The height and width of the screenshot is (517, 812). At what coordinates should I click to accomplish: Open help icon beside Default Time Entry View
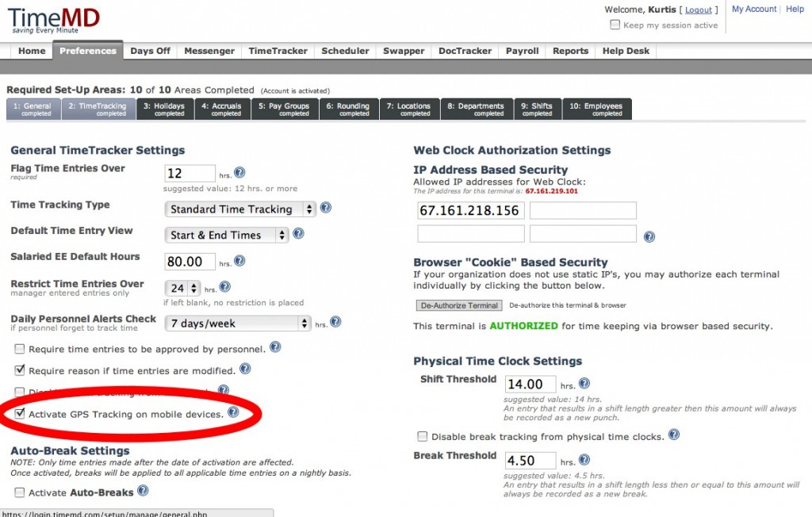coord(298,234)
